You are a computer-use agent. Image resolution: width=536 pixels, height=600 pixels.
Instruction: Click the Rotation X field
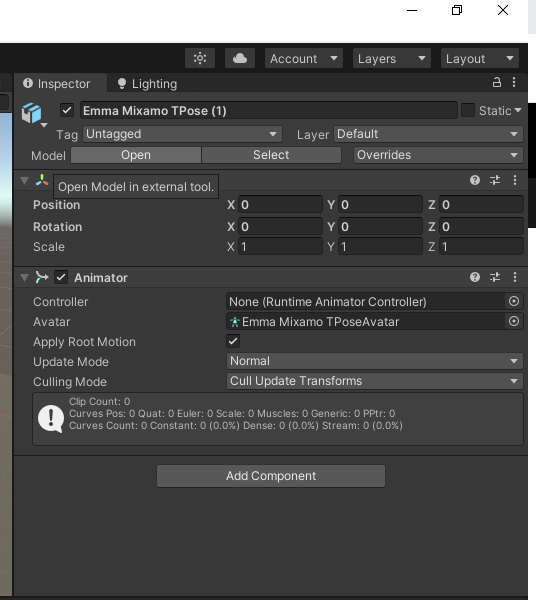pyautogui.click(x=280, y=227)
